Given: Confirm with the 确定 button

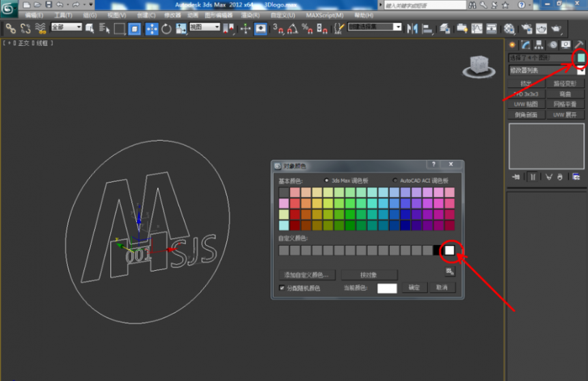Looking at the screenshot, I should [414, 287].
